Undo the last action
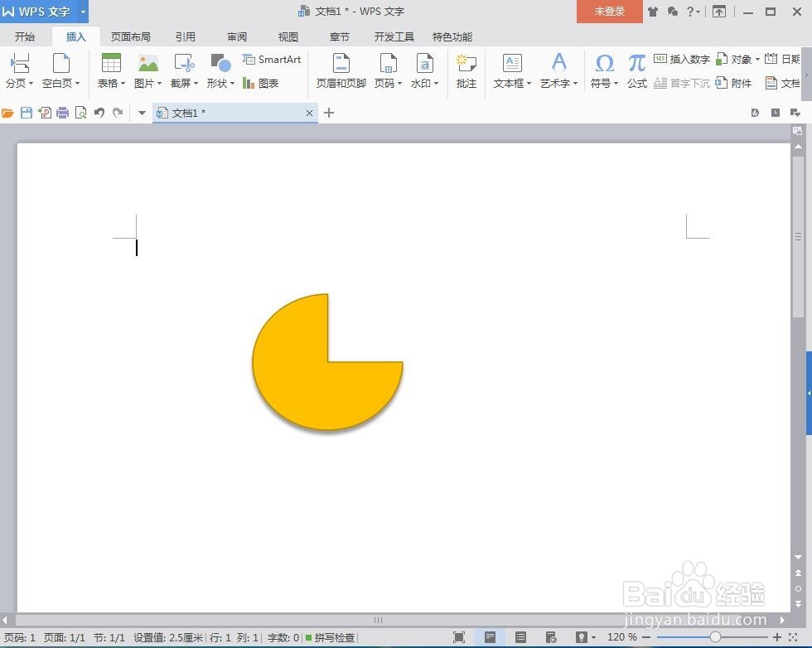 tap(99, 113)
